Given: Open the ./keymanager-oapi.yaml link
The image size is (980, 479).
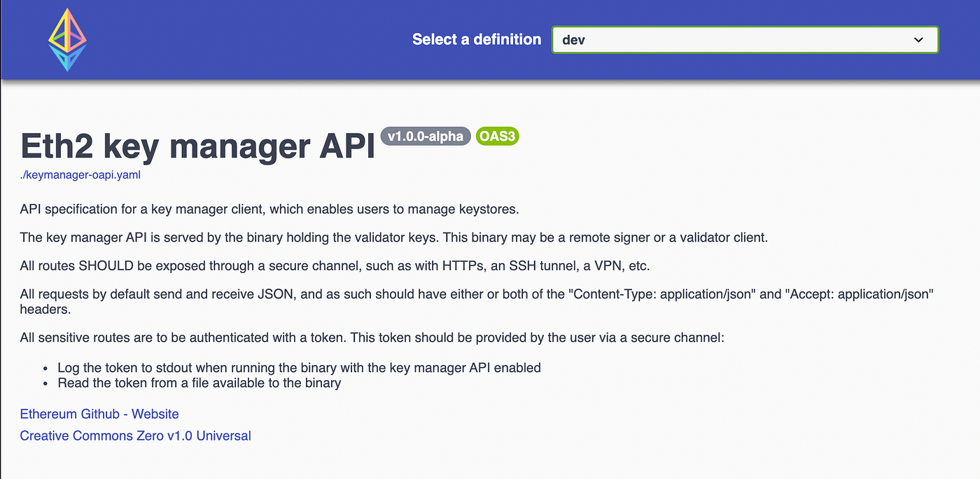Looking at the screenshot, I should [x=80, y=175].
